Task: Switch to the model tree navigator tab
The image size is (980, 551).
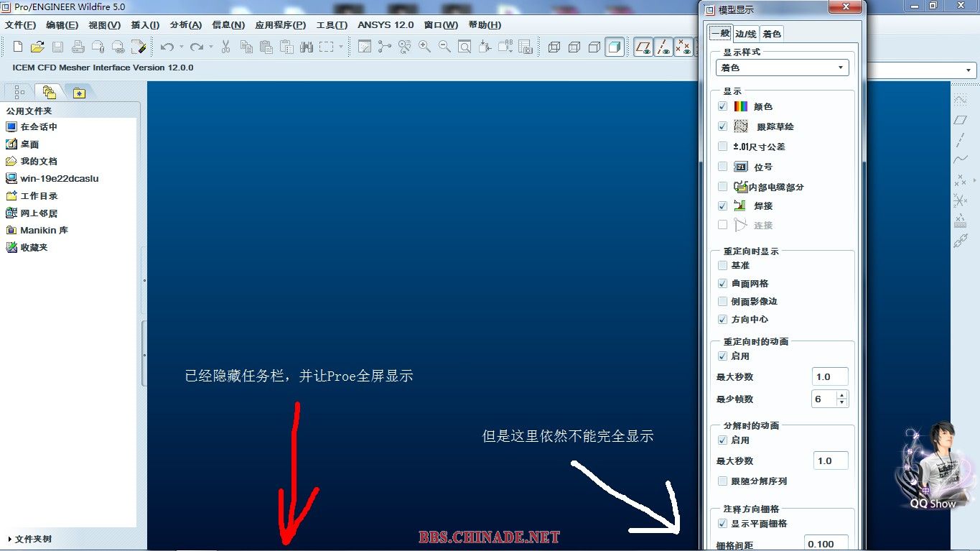Action: tap(19, 92)
